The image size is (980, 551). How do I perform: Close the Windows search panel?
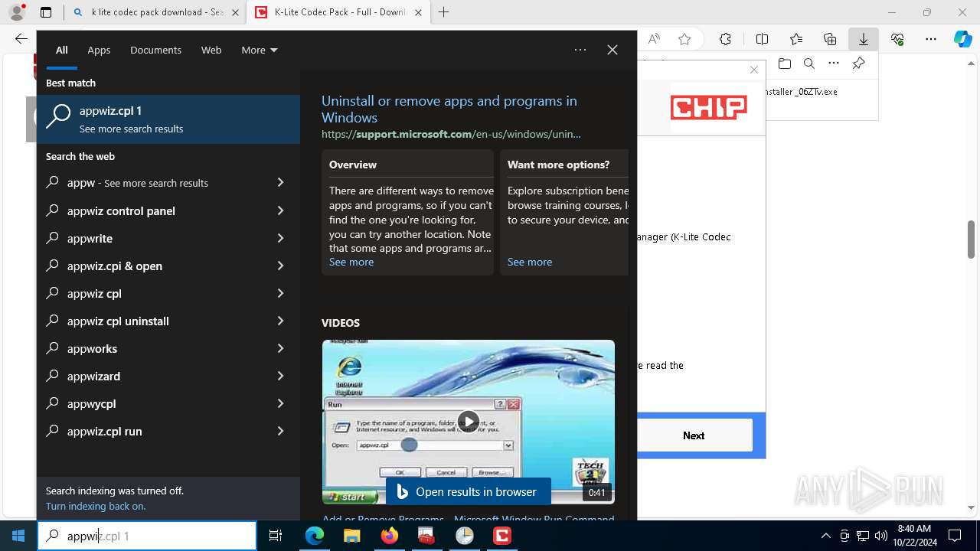click(x=612, y=50)
